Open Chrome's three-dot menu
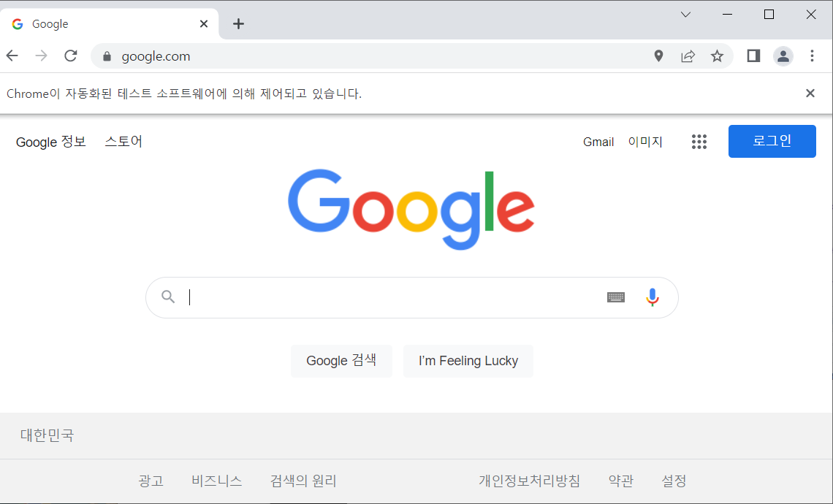This screenshot has height=504, width=833. [812, 56]
